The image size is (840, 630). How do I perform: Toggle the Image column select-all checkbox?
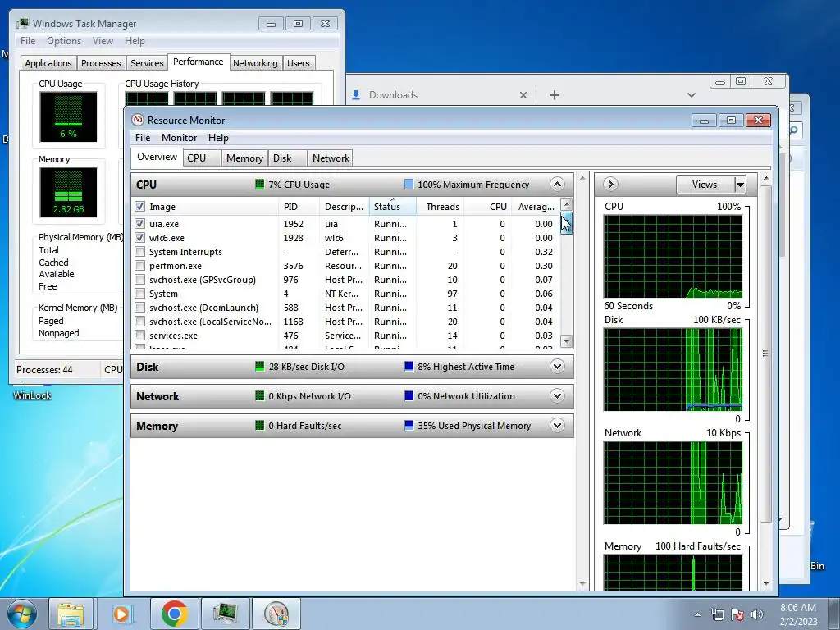coord(139,206)
